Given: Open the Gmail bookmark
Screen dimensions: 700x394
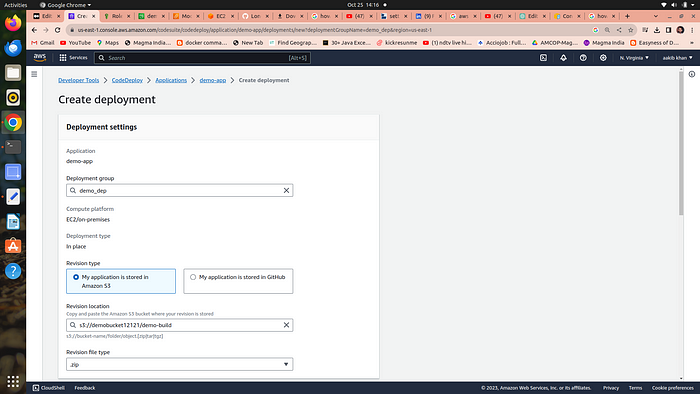Looking at the screenshot, I should 43,43.
